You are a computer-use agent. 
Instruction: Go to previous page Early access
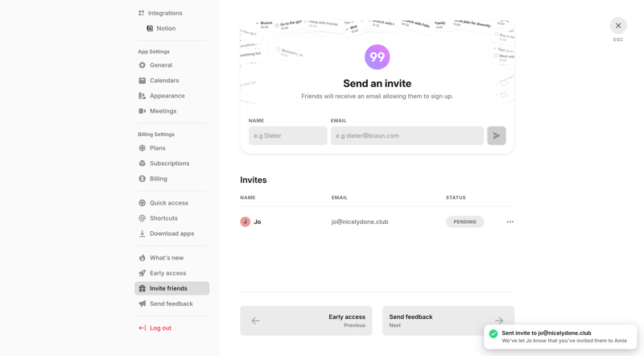point(306,321)
